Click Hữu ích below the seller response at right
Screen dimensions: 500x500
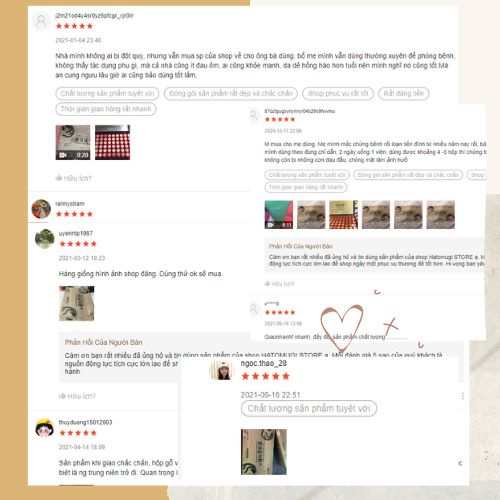point(279,284)
